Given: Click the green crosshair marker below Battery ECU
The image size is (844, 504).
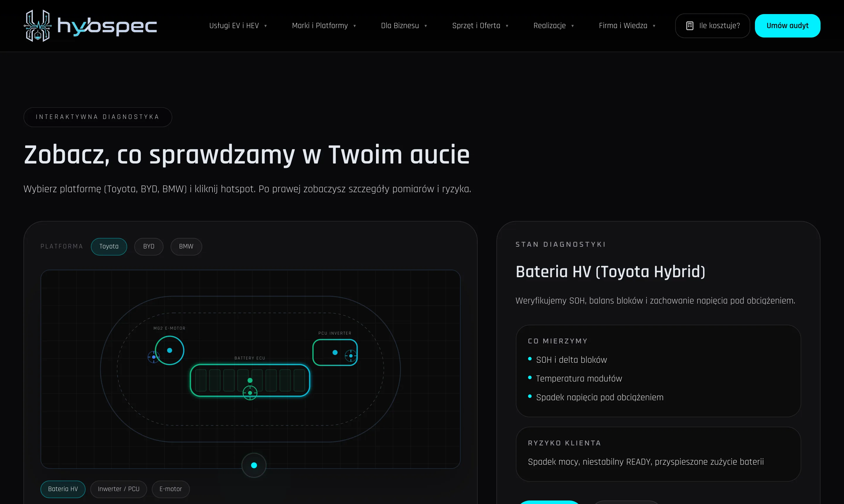Looking at the screenshot, I should (250, 393).
